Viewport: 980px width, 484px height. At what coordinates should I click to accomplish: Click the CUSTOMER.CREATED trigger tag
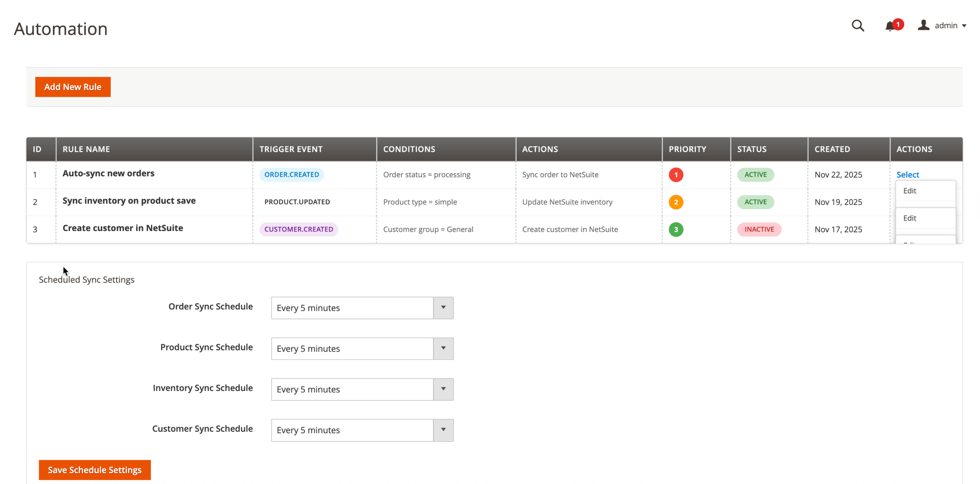[x=298, y=230]
